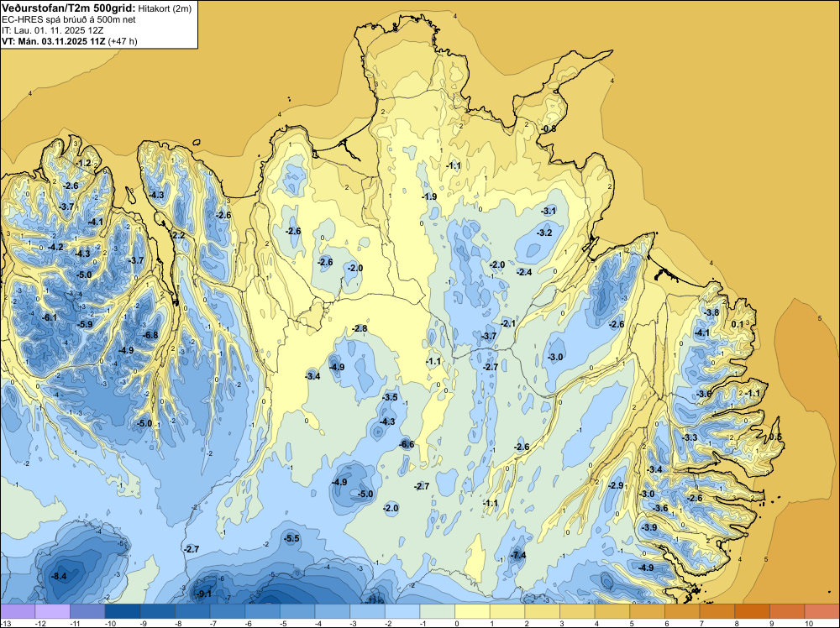Click the -3.9 temperature value
The height and width of the screenshot is (628, 840).
click(649, 527)
